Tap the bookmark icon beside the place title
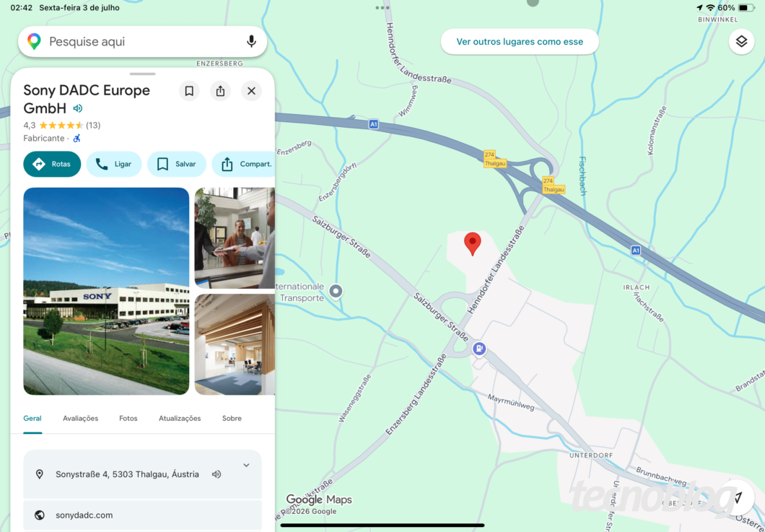This screenshot has width=765, height=532. pyautogui.click(x=189, y=91)
